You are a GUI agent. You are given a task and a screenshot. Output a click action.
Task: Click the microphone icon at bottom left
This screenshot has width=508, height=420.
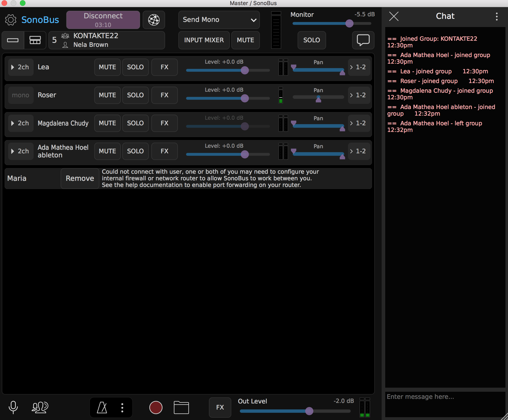(x=13, y=407)
